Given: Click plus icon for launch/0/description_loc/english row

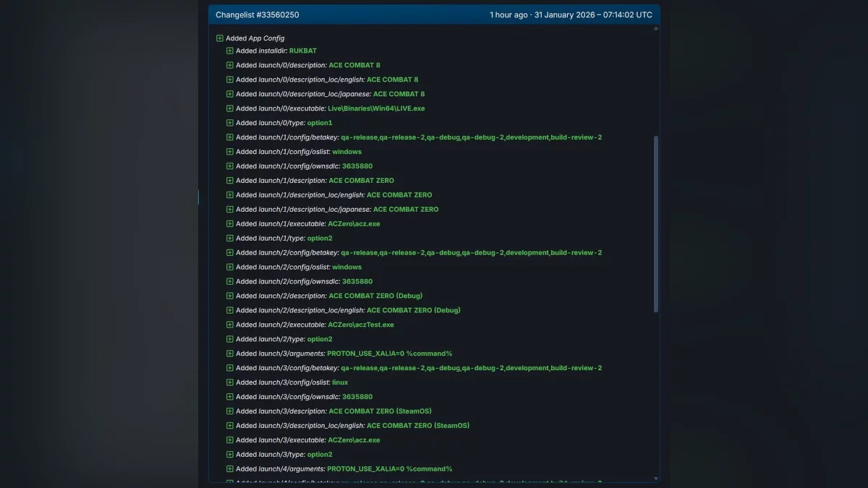Looking at the screenshot, I should pyautogui.click(x=230, y=80).
